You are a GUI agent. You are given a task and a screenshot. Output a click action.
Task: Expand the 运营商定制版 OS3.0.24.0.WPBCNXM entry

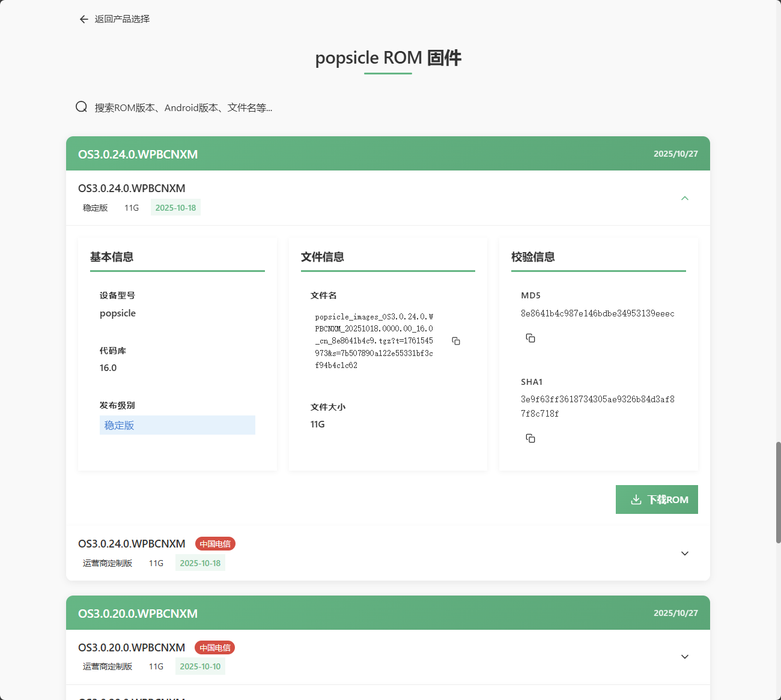(x=684, y=553)
